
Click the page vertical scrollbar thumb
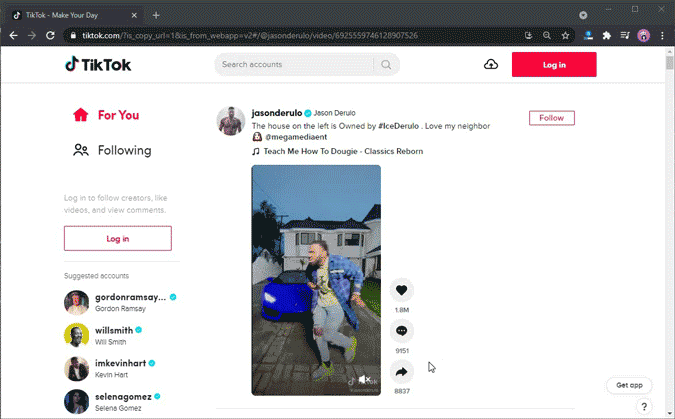pos(669,62)
